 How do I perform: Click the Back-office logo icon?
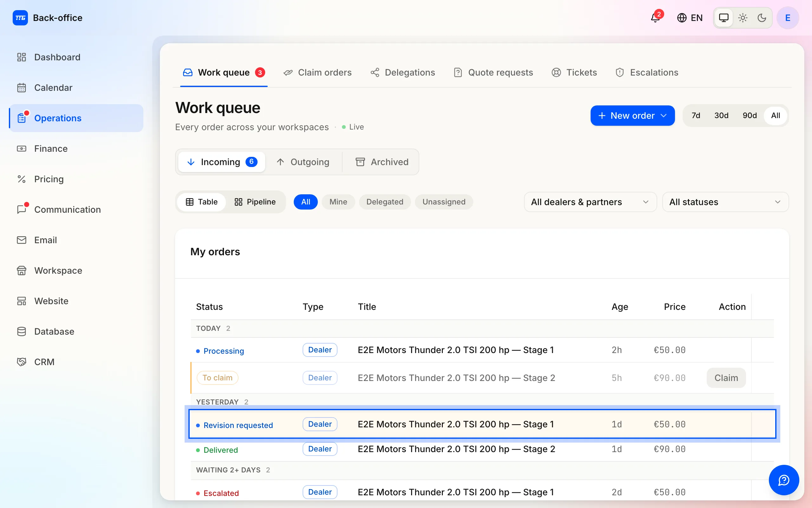pyautogui.click(x=20, y=18)
